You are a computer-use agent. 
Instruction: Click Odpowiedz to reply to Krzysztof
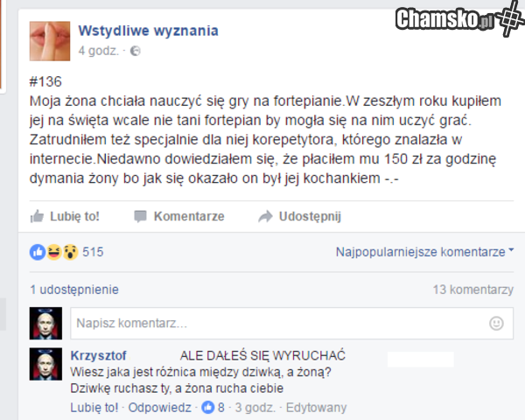tap(159, 408)
